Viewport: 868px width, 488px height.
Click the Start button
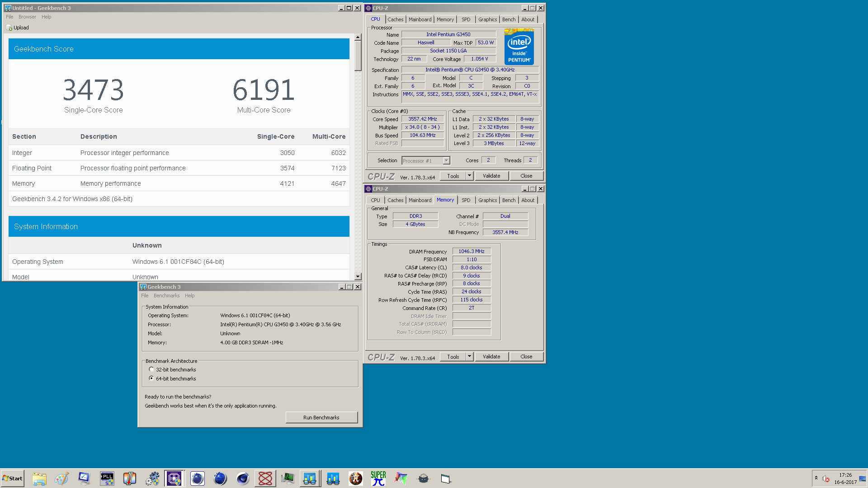(12, 479)
